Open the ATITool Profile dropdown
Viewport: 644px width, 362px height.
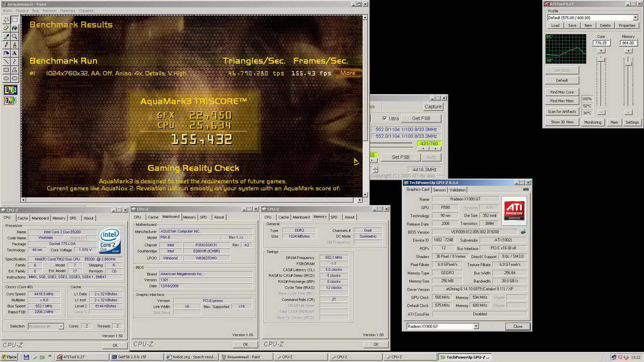[635, 18]
